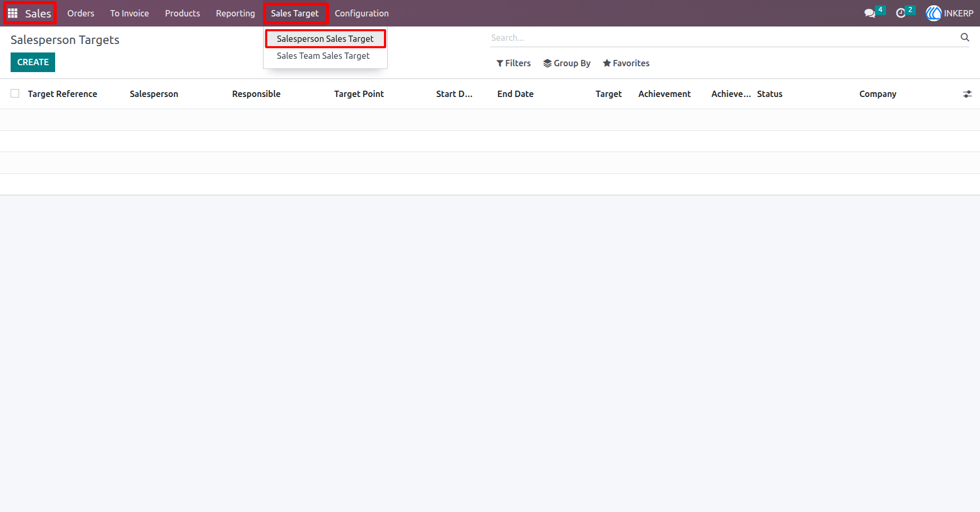The height and width of the screenshot is (512, 980).
Task: Click the search magnifier icon
Action: (x=965, y=37)
